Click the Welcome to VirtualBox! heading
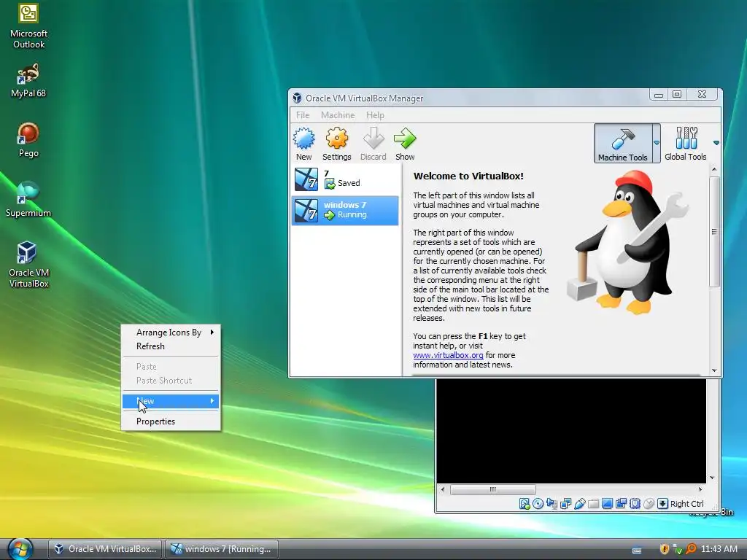Viewport: 747px width, 560px height. [x=468, y=176]
